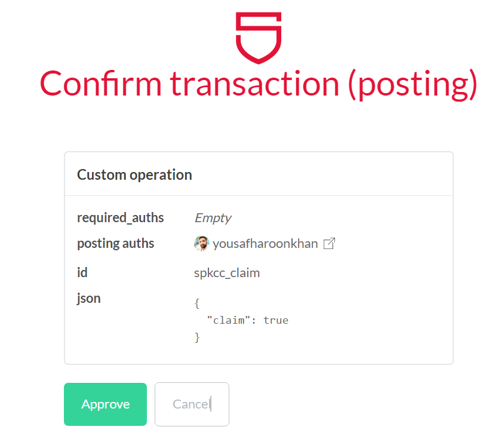Screen dimensions: 504x436
Task: Click the word transaction in the title
Action: tap(254, 84)
